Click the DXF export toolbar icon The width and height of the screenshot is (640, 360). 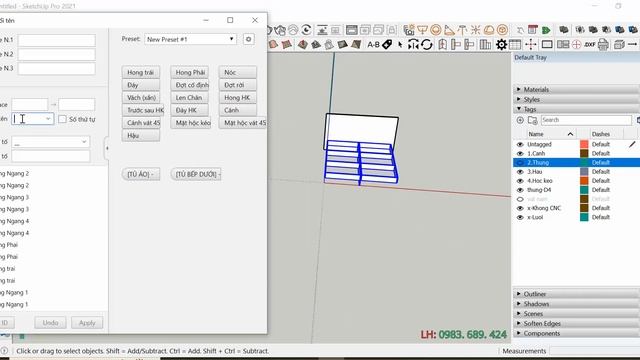pos(589,44)
